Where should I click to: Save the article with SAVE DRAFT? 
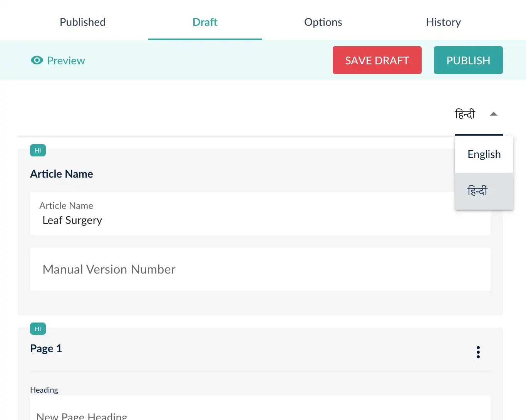[x=377, y=60]
